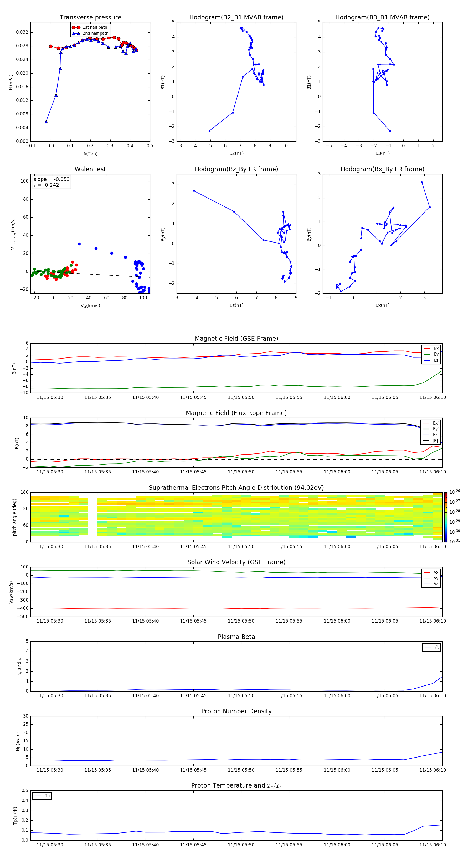Click the 'Vy' entry in velocity legend
Viewport: 473px width, 868px height.
pos(431,578)
